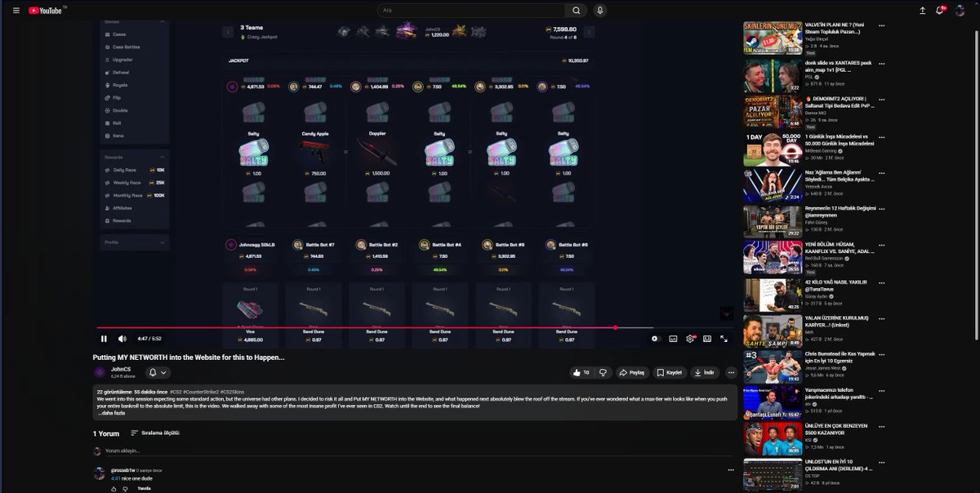Open 42 KİLO YAĞ NASIL YAKILIR video
This screenshot has height=493, width=980.
[x=772, y=295]
